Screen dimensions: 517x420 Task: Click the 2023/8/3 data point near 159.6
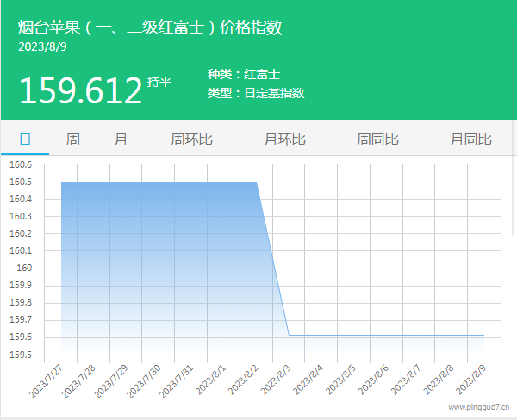[289, 335]
